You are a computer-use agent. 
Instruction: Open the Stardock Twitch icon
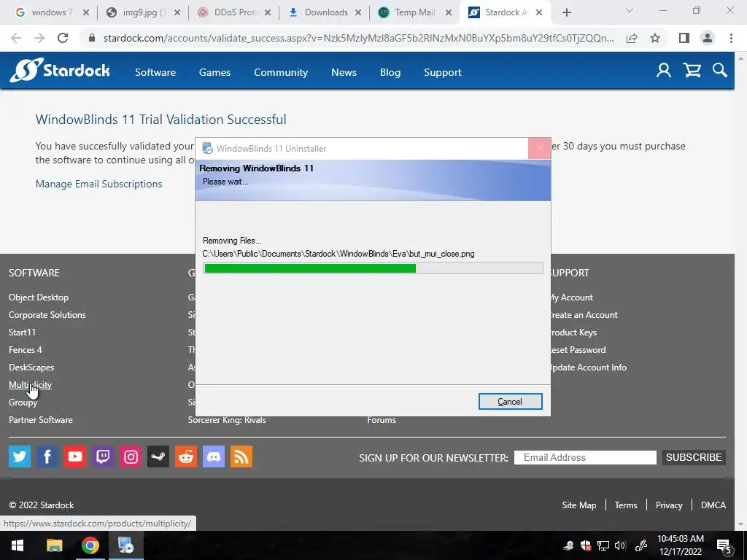pyautogui.click(x=103, y=456)
